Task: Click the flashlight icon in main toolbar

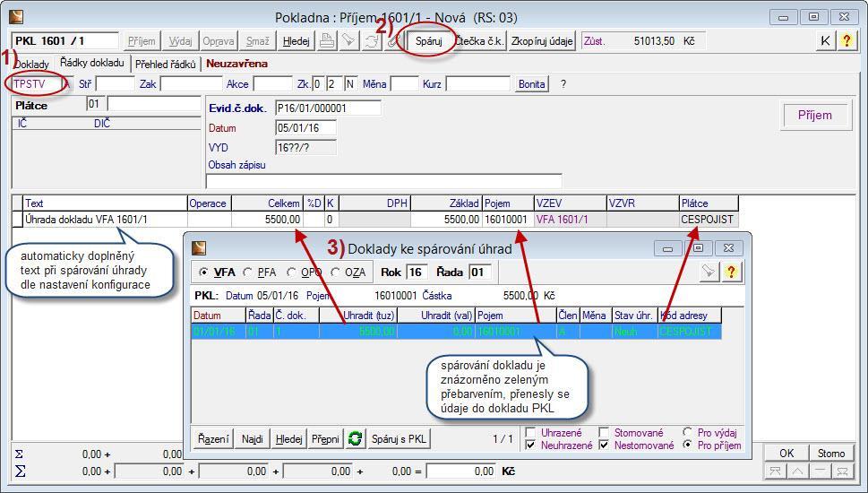Action: 348,41
